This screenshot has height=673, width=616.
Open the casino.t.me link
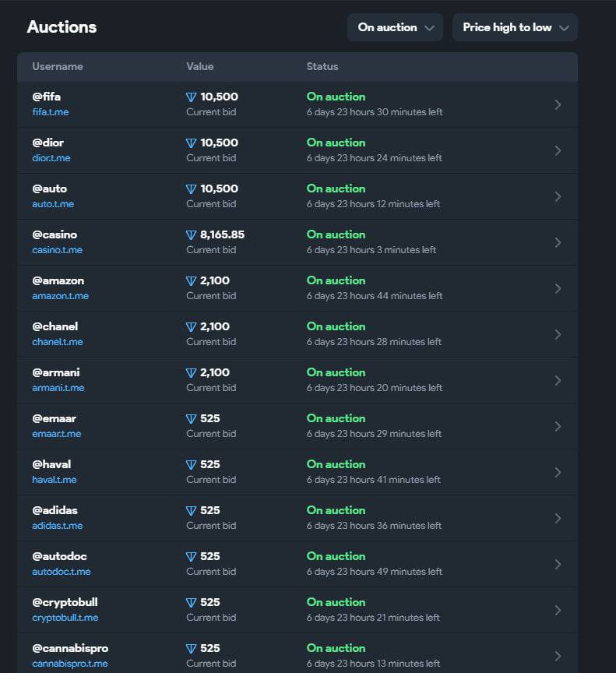coord(57,250)
